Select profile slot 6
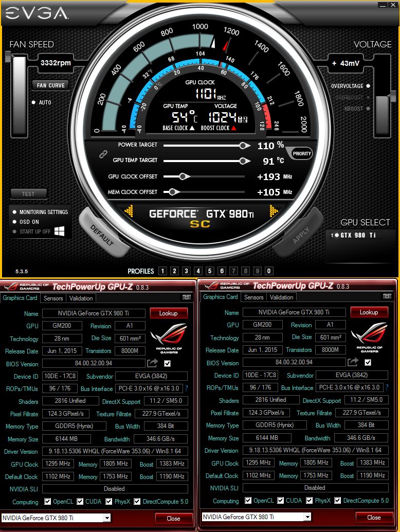 [x=222, y=271]
